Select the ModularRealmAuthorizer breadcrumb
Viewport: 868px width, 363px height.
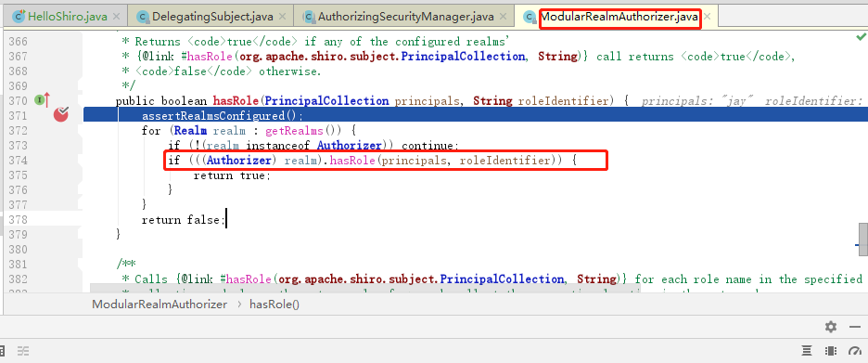pyautogui.click(x=160, y=305)
